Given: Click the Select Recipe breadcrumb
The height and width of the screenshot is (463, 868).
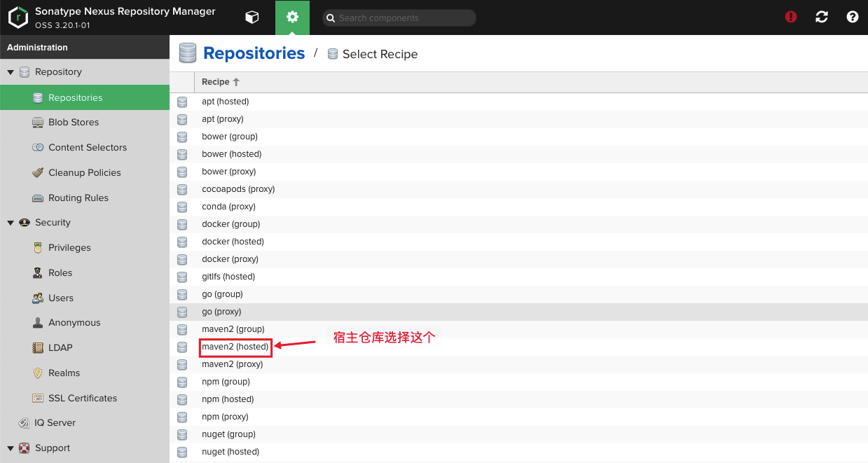Looking at the screenshot, I should 380,54.
